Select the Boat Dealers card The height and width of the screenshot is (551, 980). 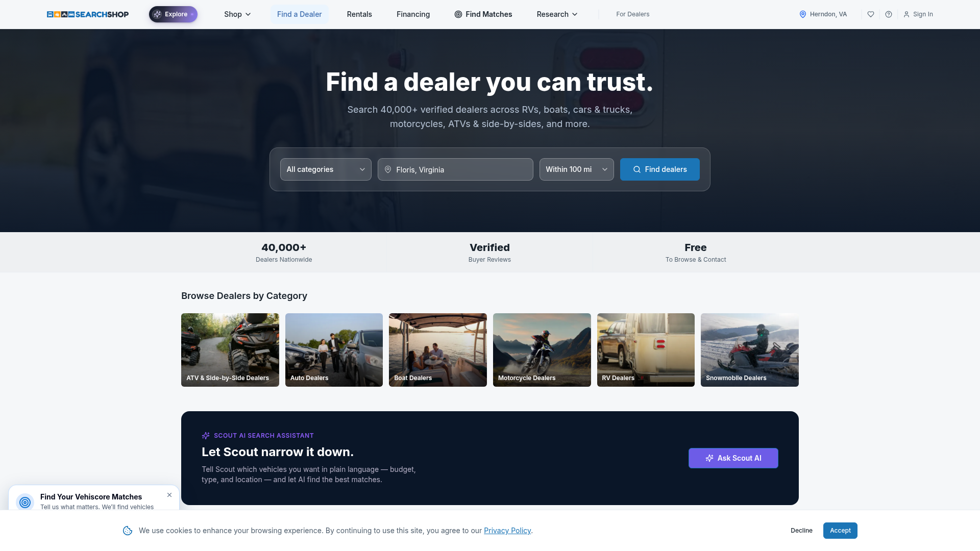(438, 350)
